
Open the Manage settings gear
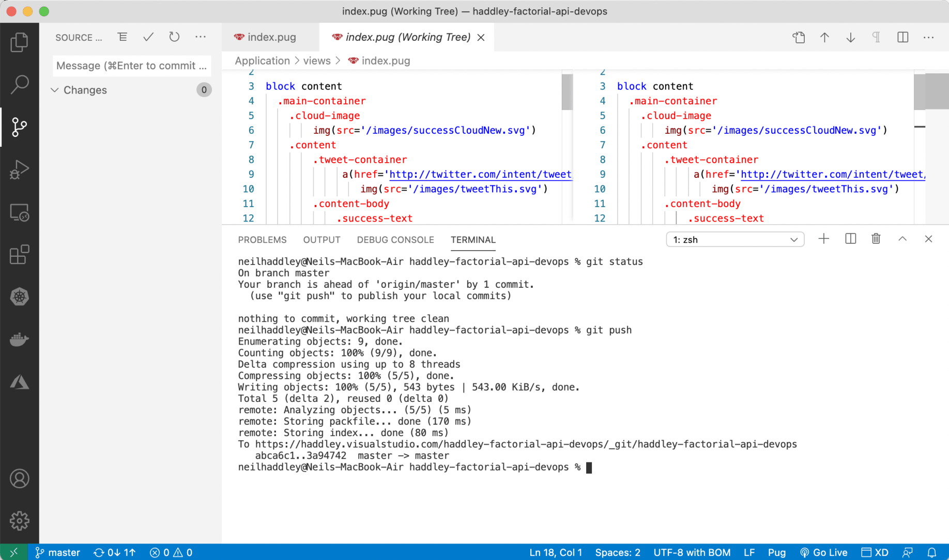point(19,521)
